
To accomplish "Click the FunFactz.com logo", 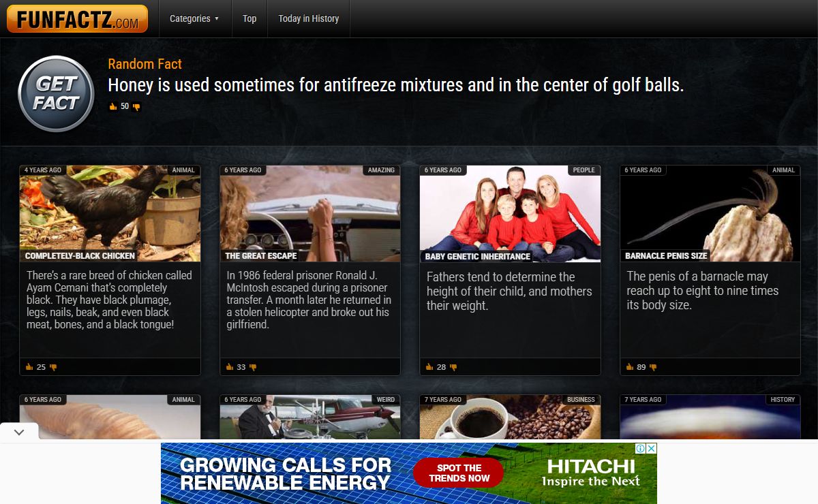I will (77, 19).
